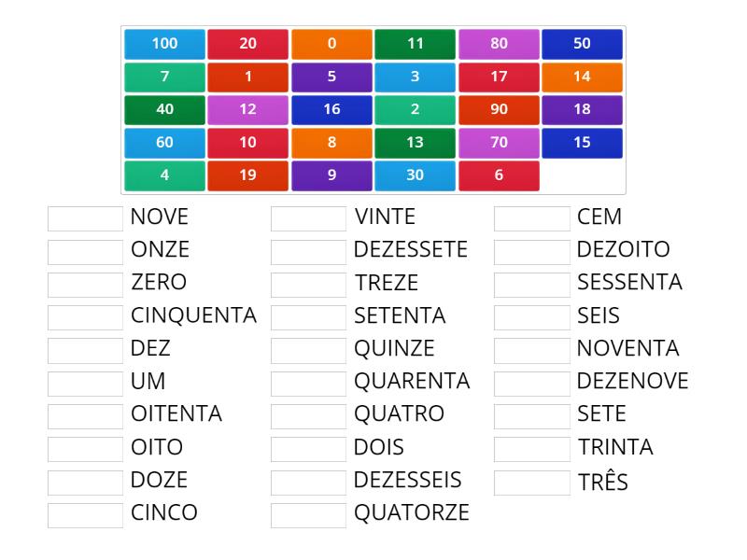747x560 pixels.
Task: Click the empty slot beside NOVENTA
Action: [x=530, y=348]
